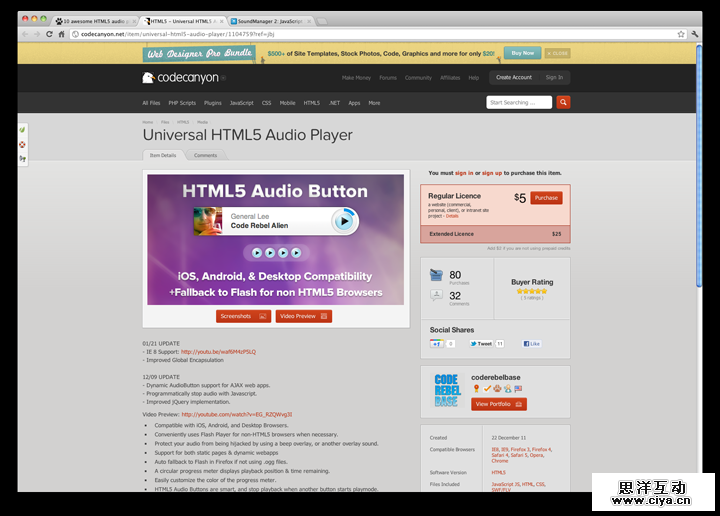Click the Facebook Like button
Image resolution: width=720 pixels, height=516 pixels.
click(531, 343)
